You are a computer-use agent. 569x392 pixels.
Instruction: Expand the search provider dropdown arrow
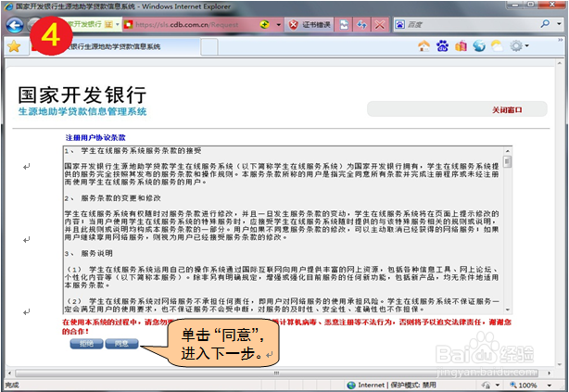(559, 24)
